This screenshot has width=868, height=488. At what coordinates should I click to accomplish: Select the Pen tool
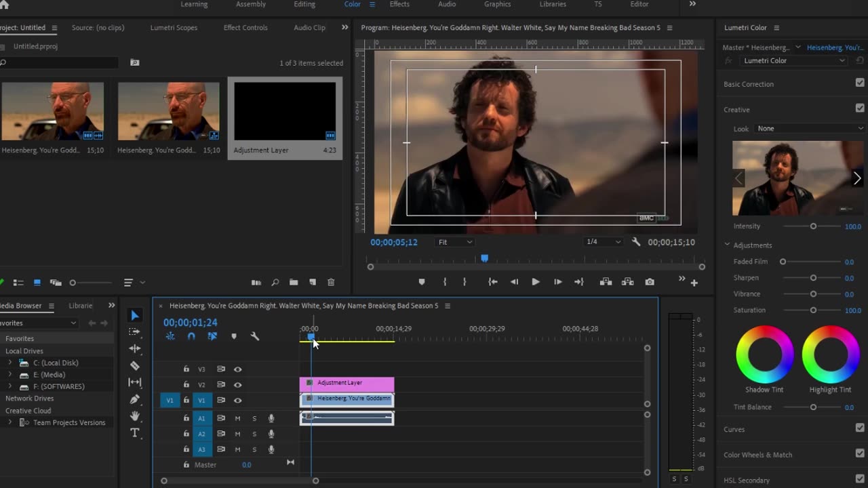134,399
